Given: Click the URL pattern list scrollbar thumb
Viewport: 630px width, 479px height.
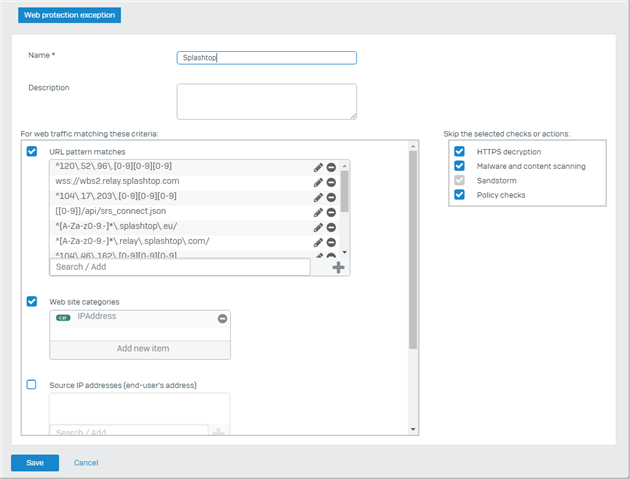Looking at the screenshot, I should point(344,191).
